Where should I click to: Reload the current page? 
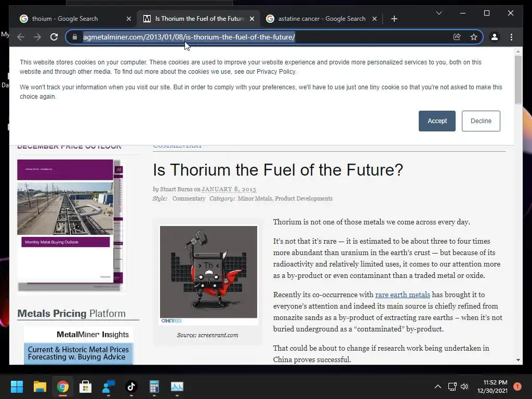[x=54, y=37]
